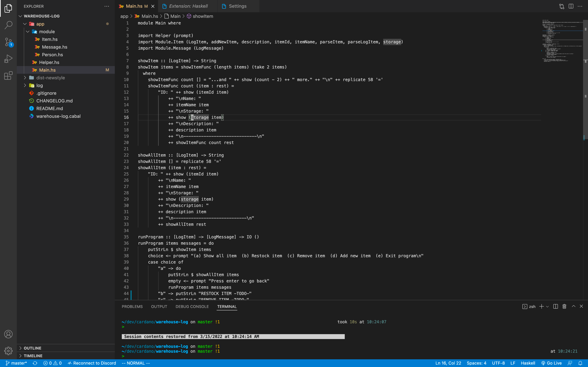Split the terminal pane
Viewport: 588px width, 367px height.
coord(555,306)
